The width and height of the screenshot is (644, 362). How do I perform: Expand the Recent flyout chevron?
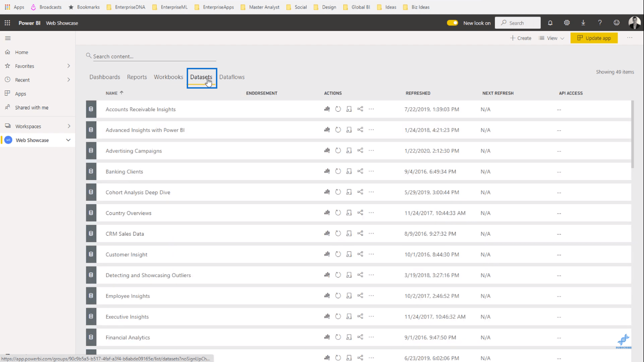click(69, 80)
